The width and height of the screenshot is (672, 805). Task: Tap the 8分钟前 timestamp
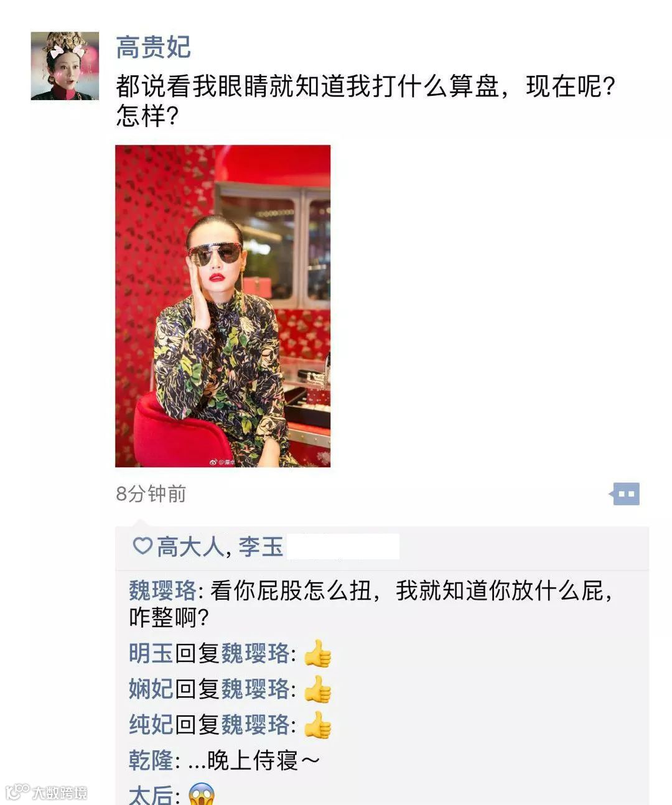pos(151,494)
